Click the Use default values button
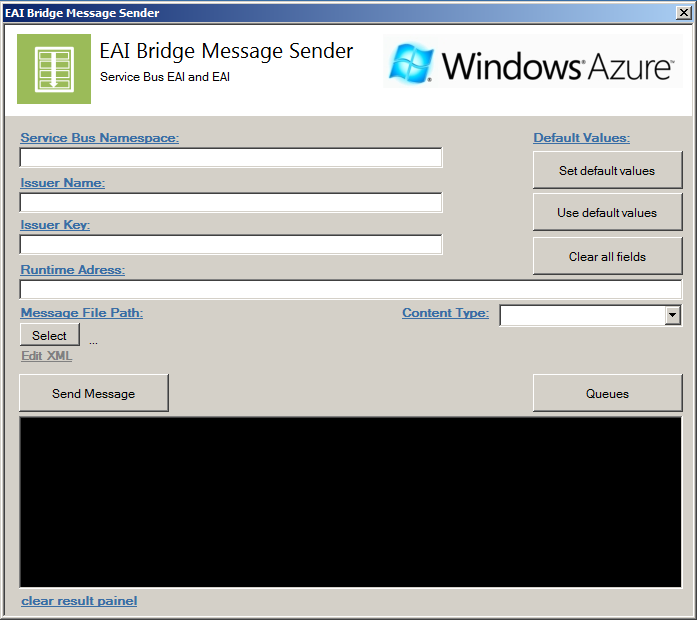Screen dimensions: 697x620 pos(607,213)
